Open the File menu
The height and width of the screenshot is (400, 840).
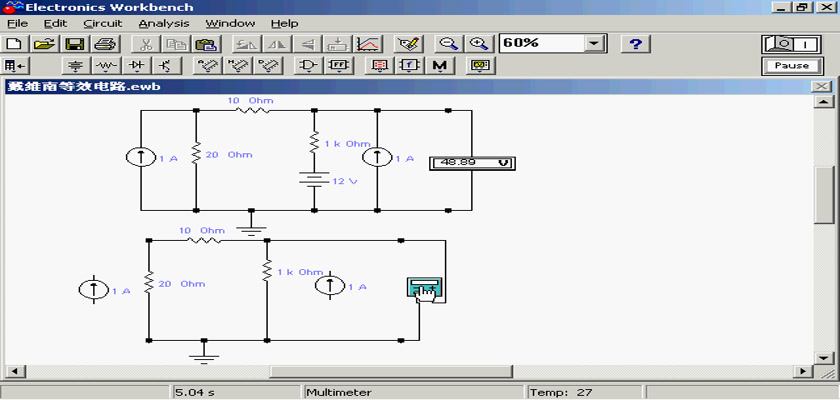pos(17,24)
